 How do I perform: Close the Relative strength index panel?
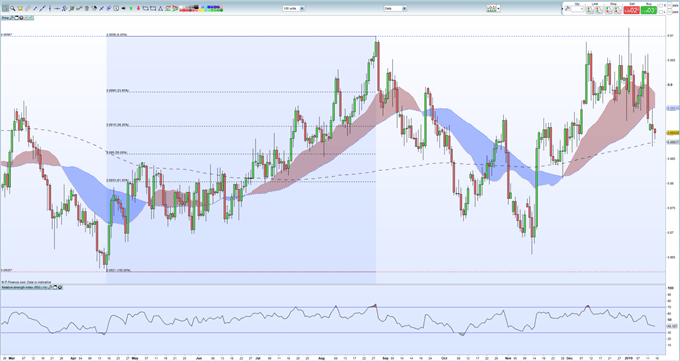click(60, 287)
